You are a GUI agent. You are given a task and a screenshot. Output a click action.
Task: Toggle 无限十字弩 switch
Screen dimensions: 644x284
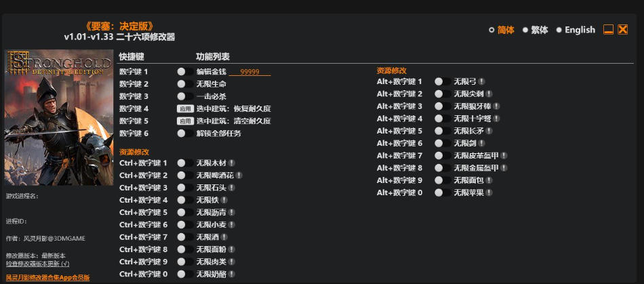443,119
